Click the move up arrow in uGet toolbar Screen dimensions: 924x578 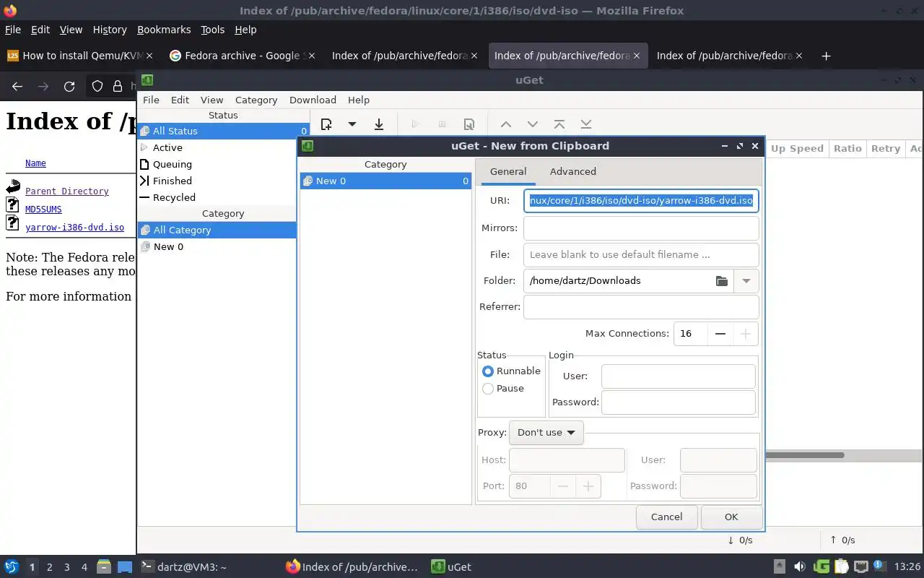506,124
